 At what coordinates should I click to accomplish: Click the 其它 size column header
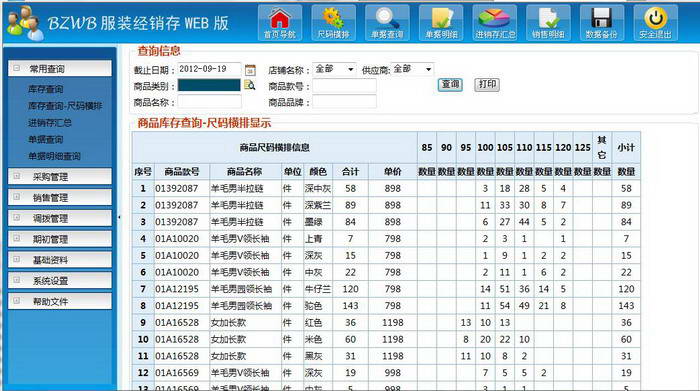[602, 147]
